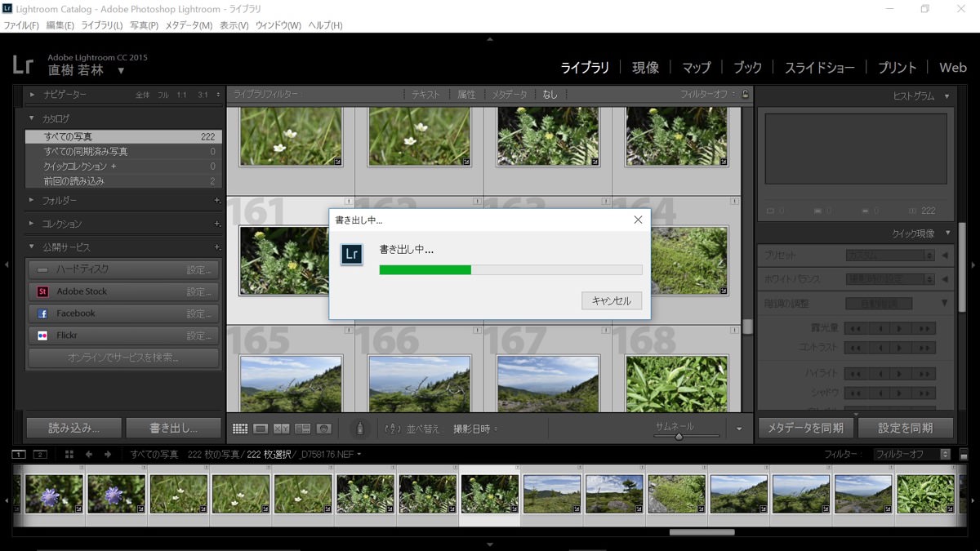
Task: Open the 写真(P) menu
Action: (144, 25)
